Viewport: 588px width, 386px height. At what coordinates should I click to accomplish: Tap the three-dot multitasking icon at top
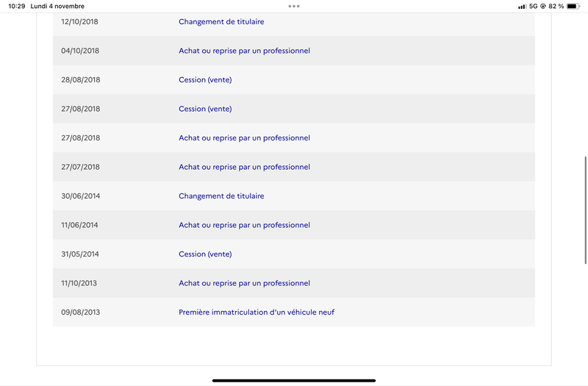pyautogui.click(x=294, y=6)
